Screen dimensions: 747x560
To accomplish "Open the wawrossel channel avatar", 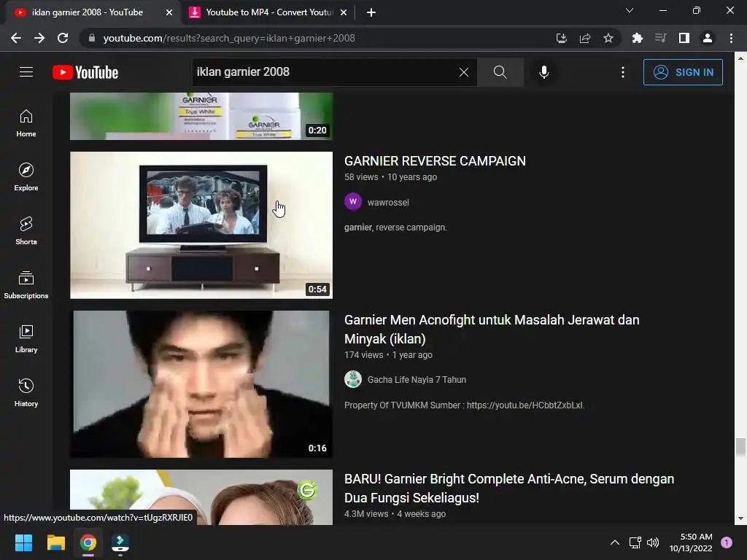I will coord(353,202).
